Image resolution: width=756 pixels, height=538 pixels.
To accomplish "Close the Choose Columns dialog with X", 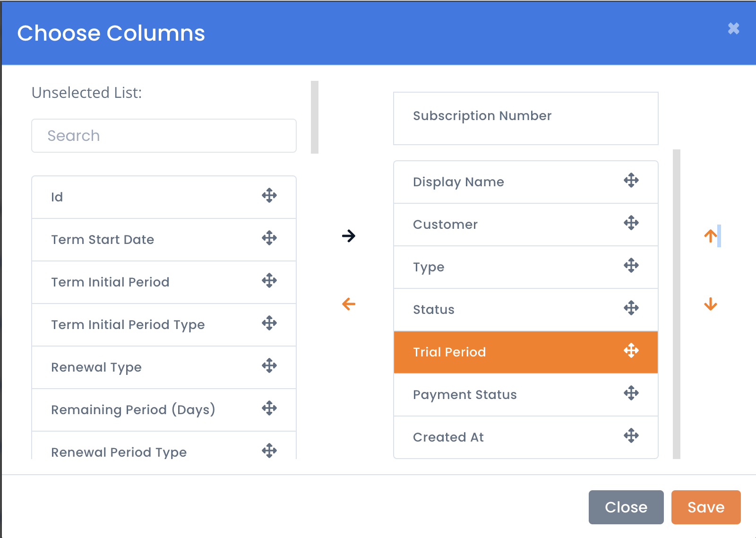I will pyautogui.click(x=733, y=29).
